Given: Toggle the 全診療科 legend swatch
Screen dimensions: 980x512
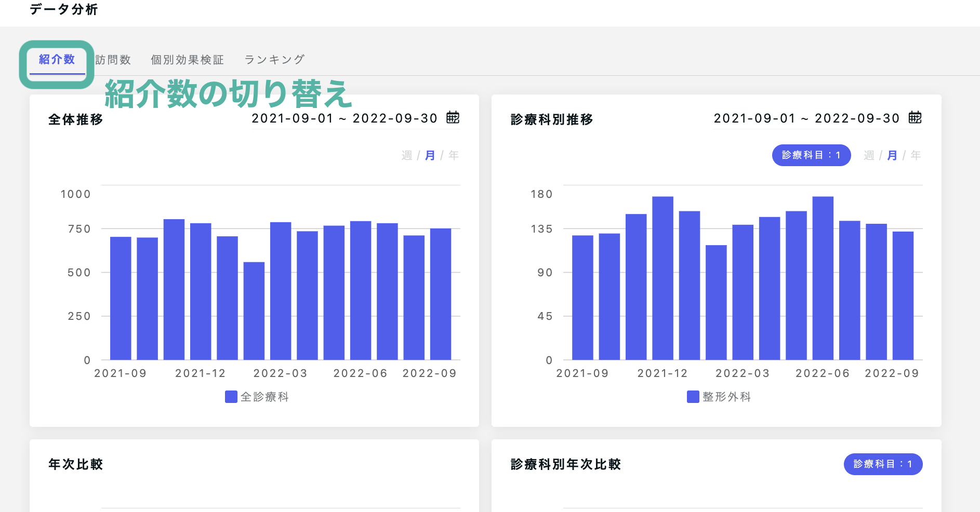Looking at the screenshot, I should [231, 397].
